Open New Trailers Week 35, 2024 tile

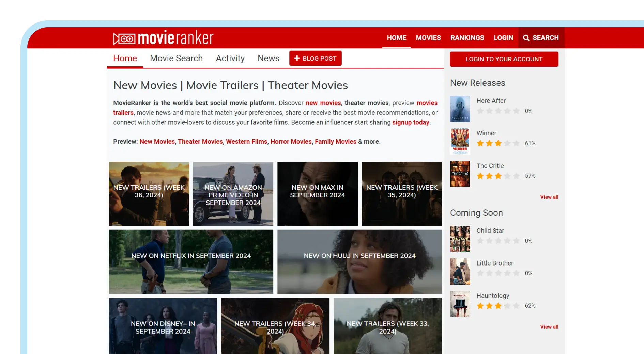pyautogui.click(x=402, y=194)
